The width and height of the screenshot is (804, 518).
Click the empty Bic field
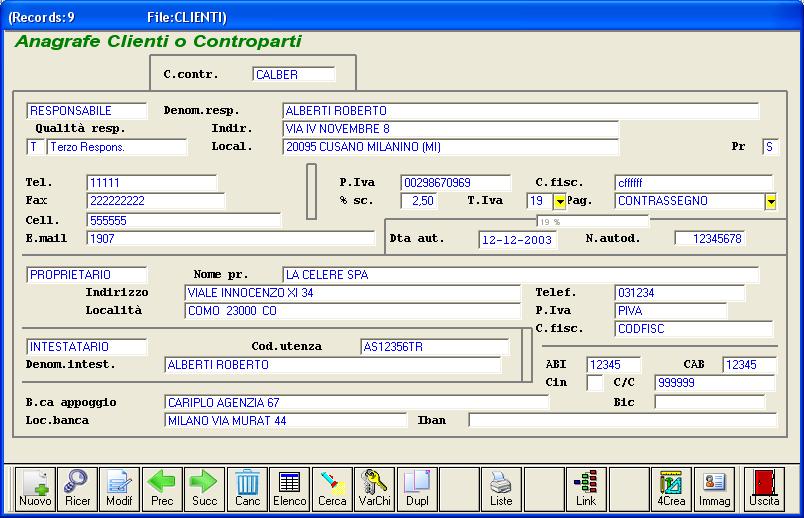710,402
